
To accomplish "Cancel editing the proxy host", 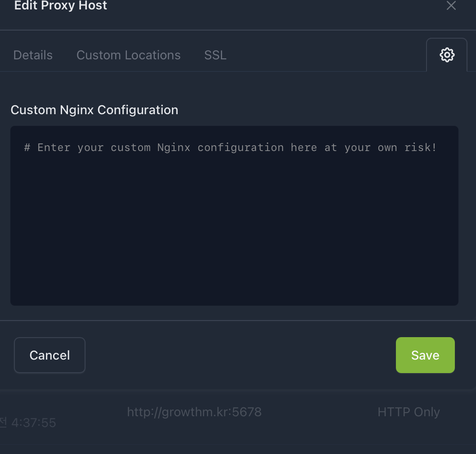I will (49, 355).
